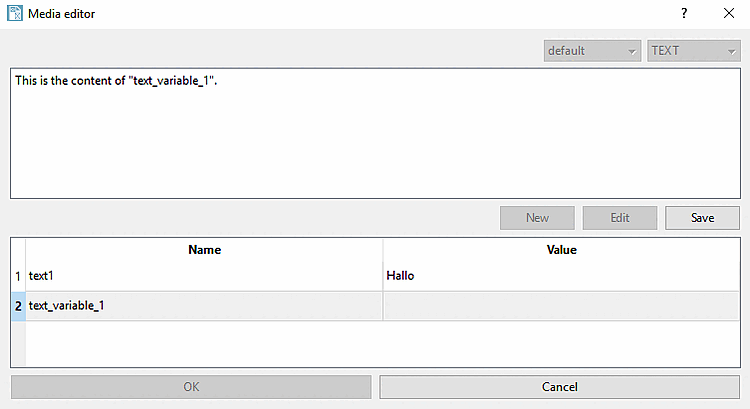The image size is (750, 409).
Task: Select row header number 1
Action: tap(18, 275)
